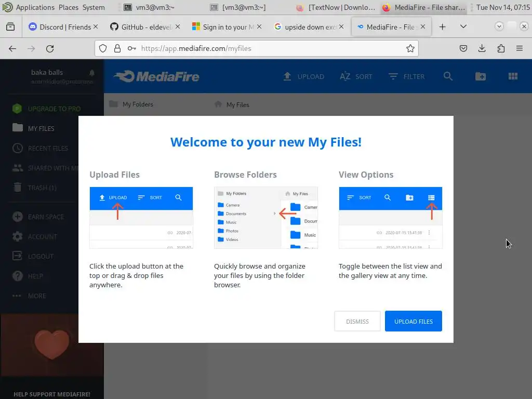Open the Pocket save icon
The width and height of the screenshot is (532, 399).
pos(463,48)
